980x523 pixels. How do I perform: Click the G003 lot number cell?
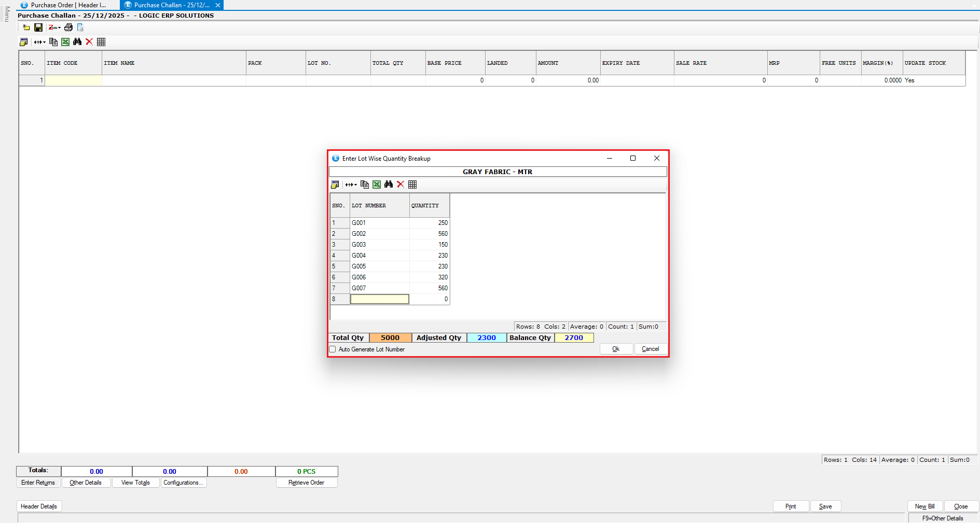(x=379, y=245)
